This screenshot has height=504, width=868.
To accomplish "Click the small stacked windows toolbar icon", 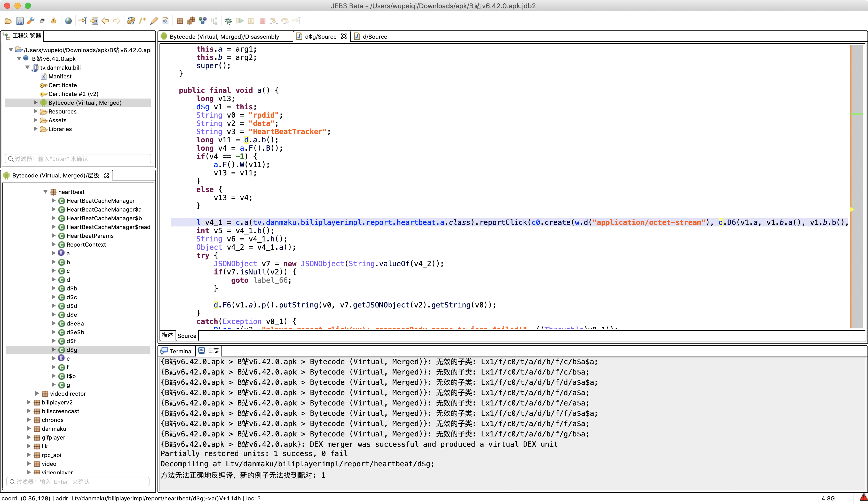I will (x=42, y=21).
